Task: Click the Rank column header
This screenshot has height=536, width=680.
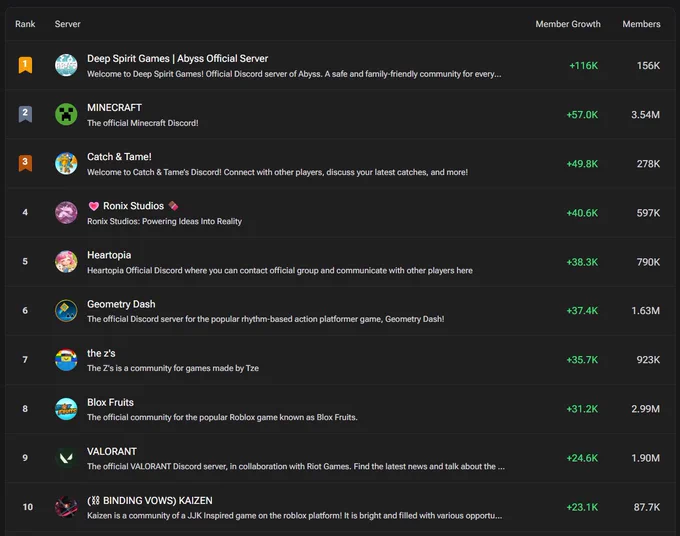Action: click(25, 24)
